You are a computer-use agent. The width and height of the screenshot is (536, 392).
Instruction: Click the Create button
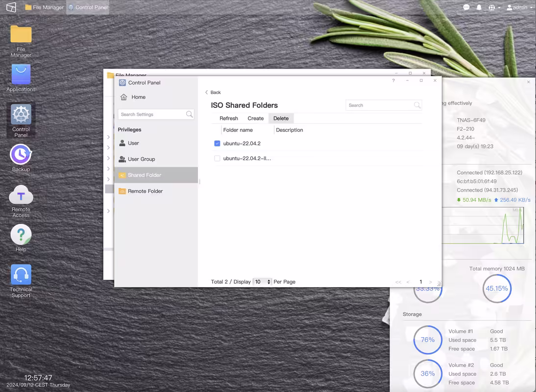click(255, 118)
